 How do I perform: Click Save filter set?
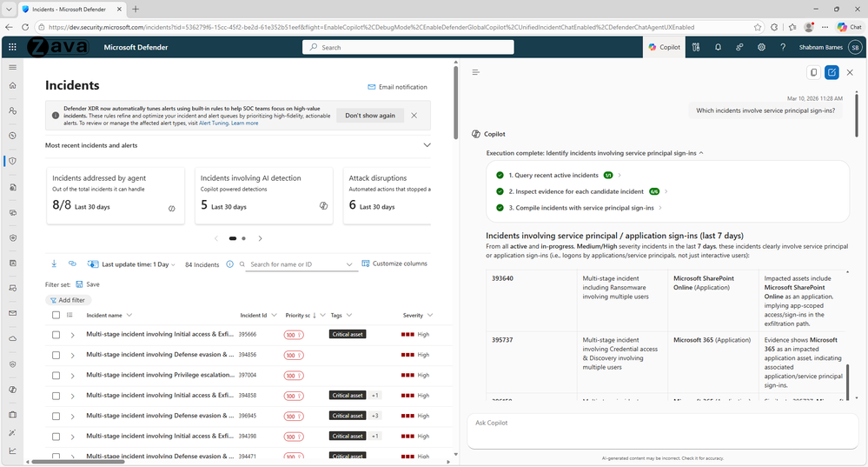click(88, 284)
